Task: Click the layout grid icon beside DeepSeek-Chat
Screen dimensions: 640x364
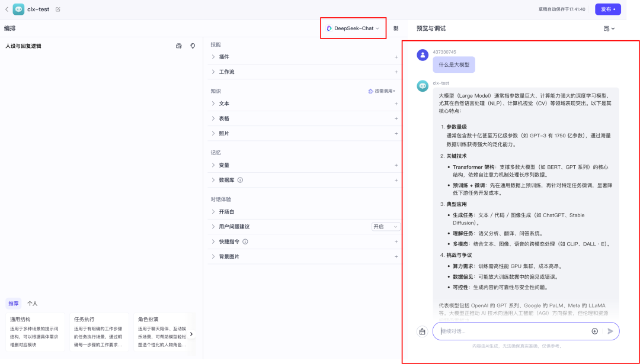Action: pos(396,28)
